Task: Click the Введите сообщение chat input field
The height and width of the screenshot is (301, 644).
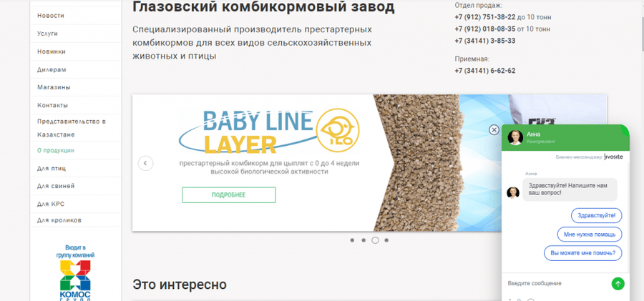Action: pyautogui.click(x=557, y=283)
